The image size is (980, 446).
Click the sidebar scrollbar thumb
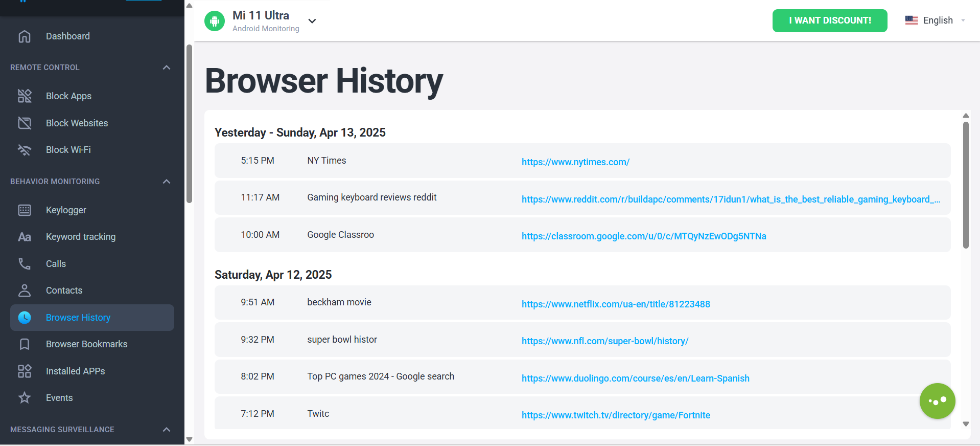coord(189,124)
